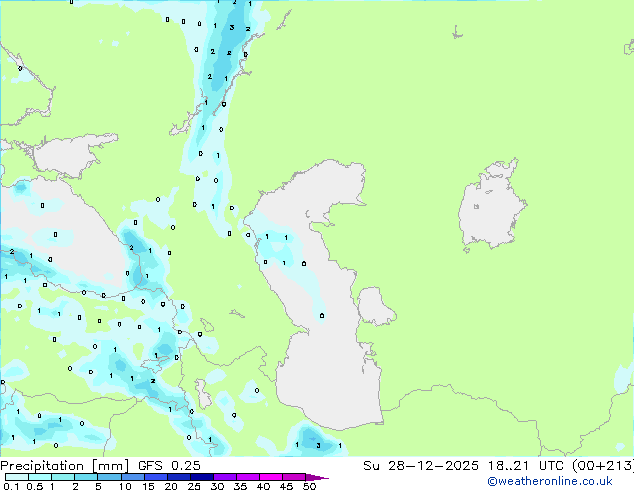The height and width of the screenshot is (490, 634).
Task: Click the 40–45 mm magenta legend swatch
Action: (271, 477)
